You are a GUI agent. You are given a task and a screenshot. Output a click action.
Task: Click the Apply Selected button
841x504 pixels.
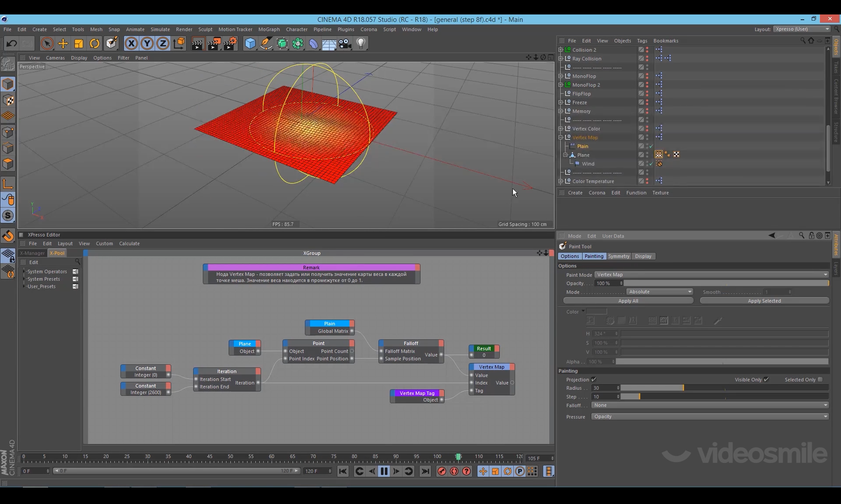pyautogui.click(x=764, y=301)
